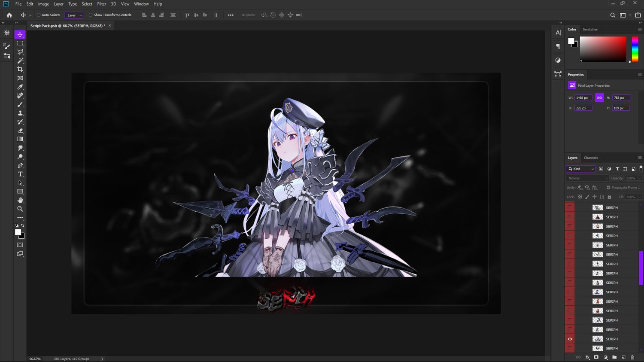Toggle Lock image pixels brush icon
The height and width of the screenshot is (362, 644).
point(587,197)
